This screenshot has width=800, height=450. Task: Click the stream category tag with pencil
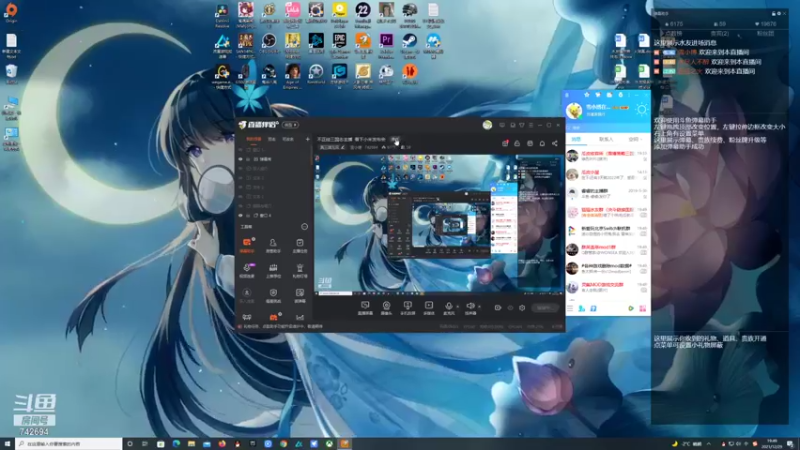click(332, 147)
